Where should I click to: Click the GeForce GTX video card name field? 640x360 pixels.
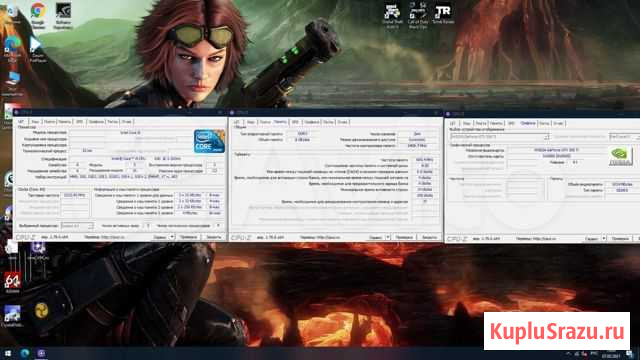point(556,150)
